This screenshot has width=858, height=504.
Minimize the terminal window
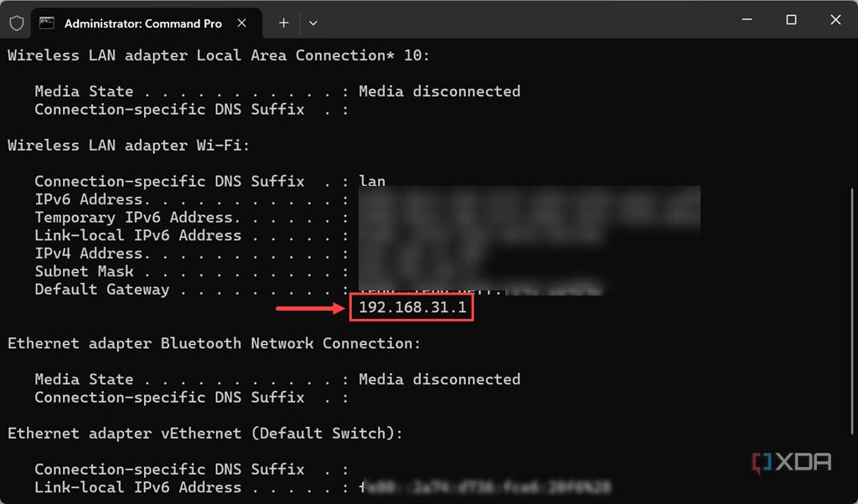coord(746,19)
